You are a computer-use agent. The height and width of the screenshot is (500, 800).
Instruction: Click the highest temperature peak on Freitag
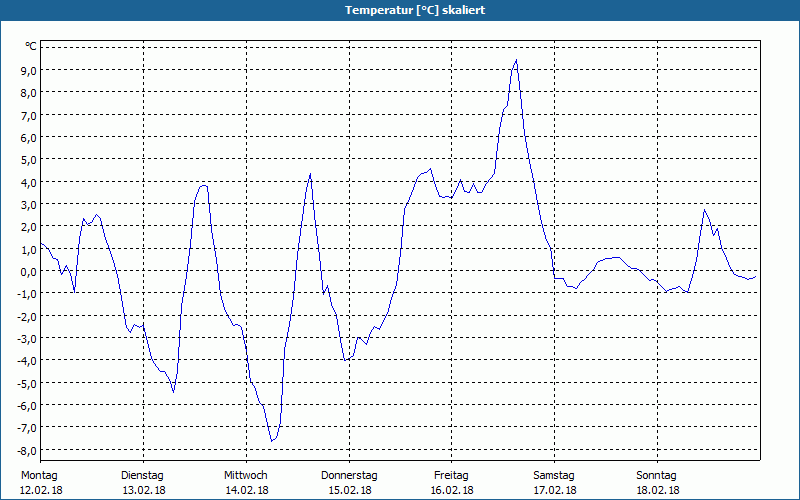click(516, 60)
